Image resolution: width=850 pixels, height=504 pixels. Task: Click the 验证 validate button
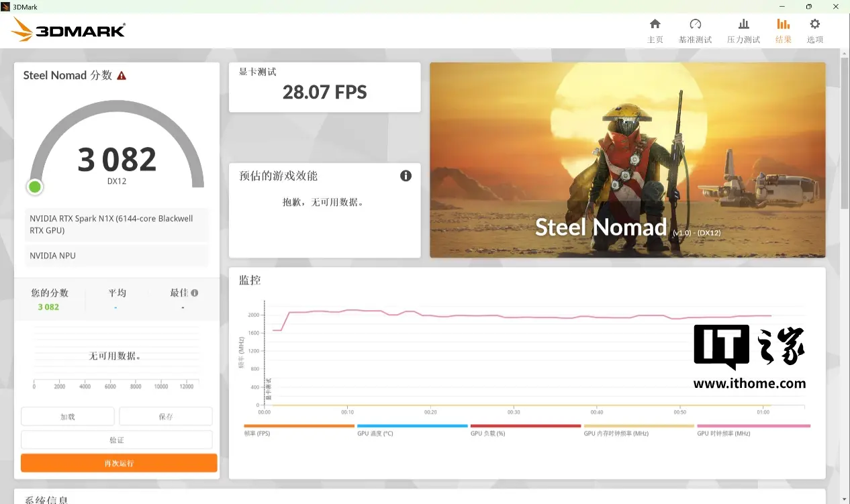pos(117,440)
